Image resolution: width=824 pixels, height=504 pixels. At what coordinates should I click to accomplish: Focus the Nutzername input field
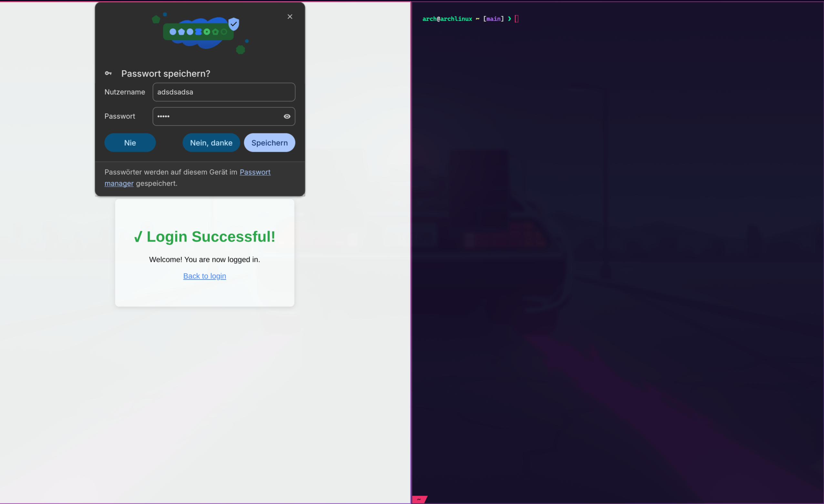(224, 92)
